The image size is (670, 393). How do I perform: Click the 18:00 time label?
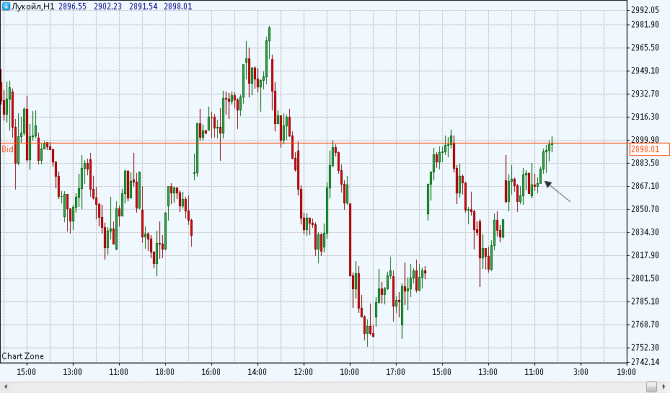tap(165, 372)
